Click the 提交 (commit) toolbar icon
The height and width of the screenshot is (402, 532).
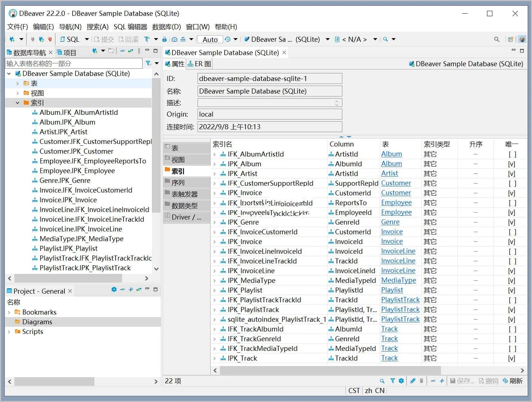[x=103, y=39]
